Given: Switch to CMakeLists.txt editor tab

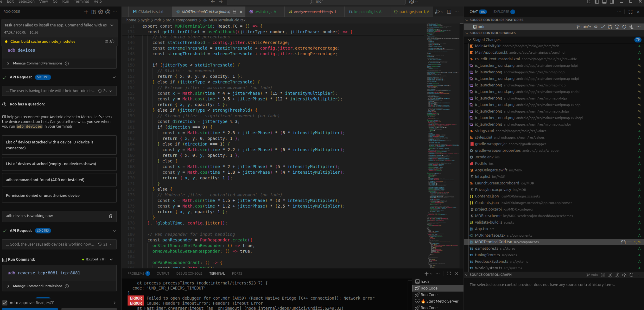Looking at the screenshot, I should [x=148, y=12].
